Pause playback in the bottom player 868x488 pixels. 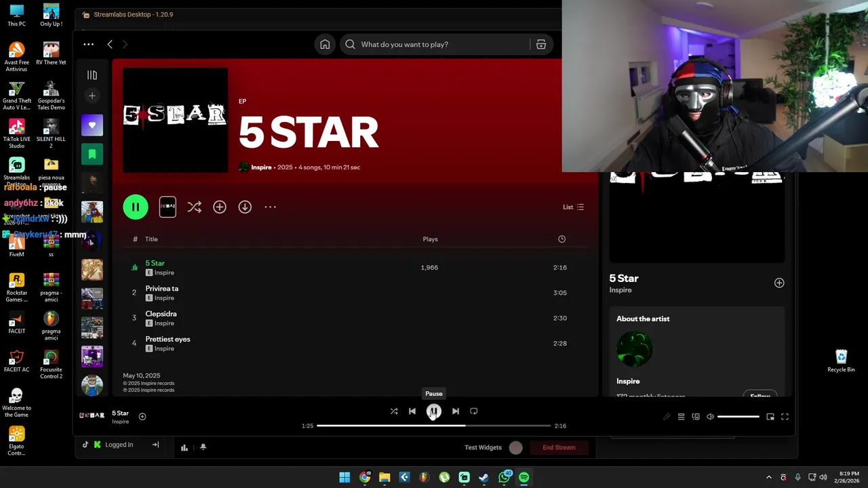(x=434, y=411)
